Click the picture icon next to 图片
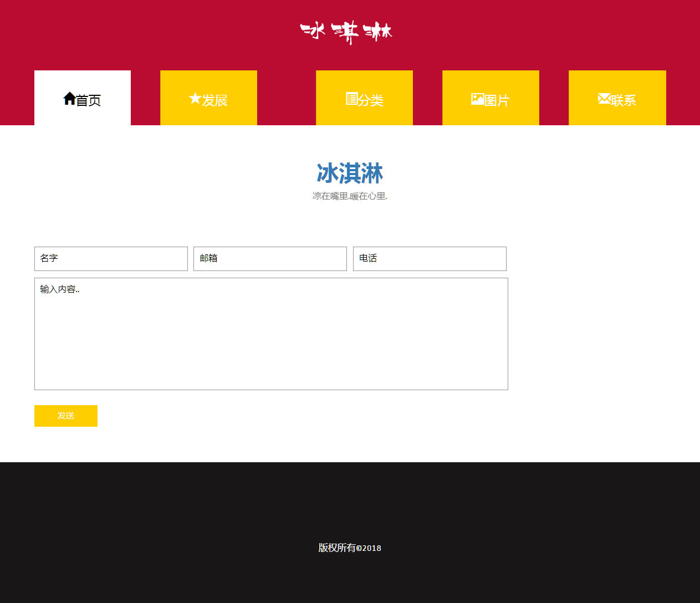This screenshot has height=603, width=700. point(477,99)
